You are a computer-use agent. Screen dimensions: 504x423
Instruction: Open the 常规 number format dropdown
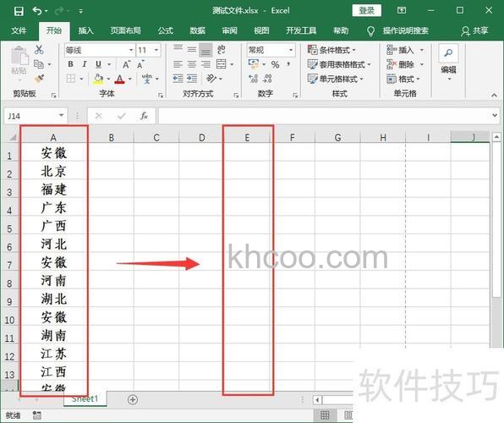290,50
